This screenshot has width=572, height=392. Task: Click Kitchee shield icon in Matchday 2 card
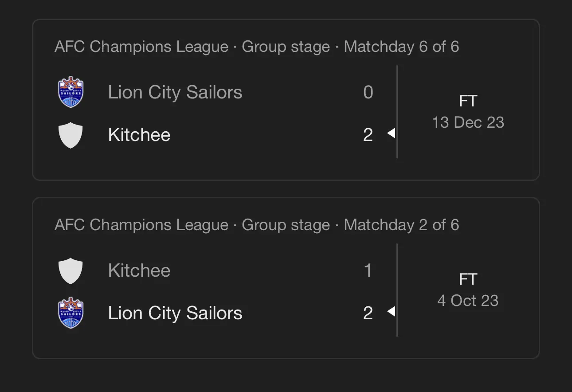(x=71, y=271)
